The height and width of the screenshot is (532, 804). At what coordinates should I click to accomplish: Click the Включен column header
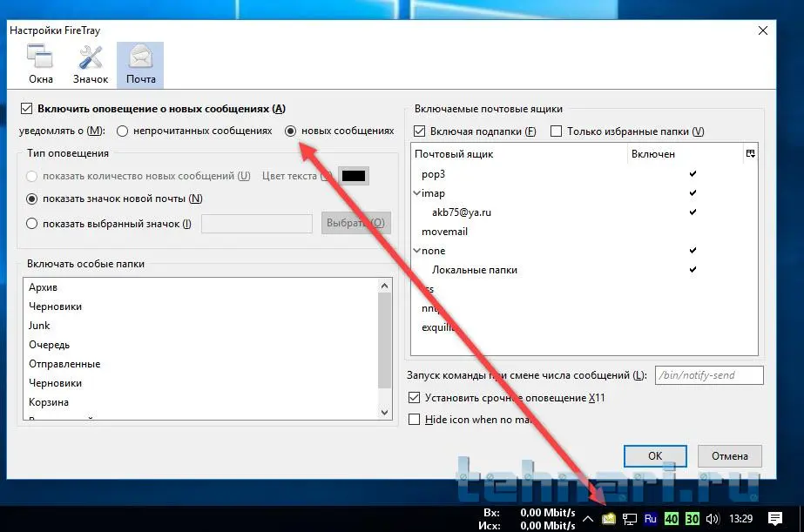click(x=685, y=154)
